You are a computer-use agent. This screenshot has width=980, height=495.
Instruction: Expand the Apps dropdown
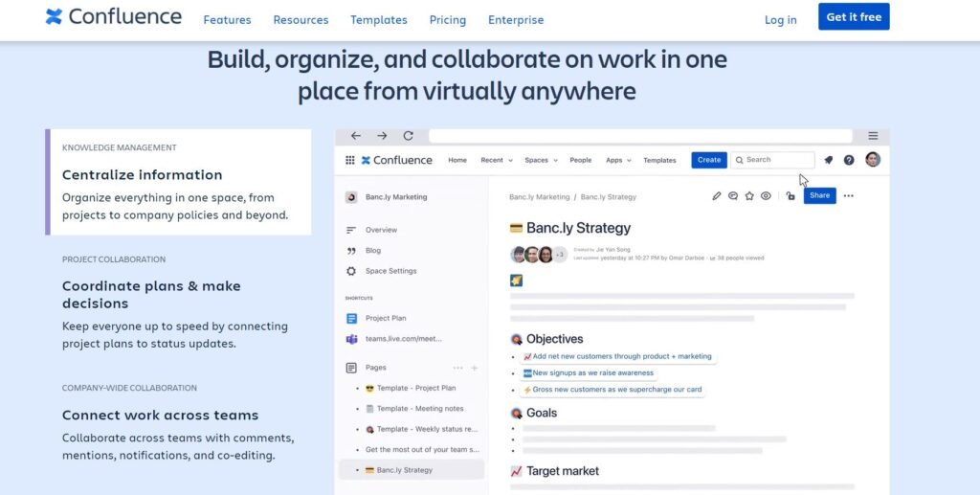click(x=619, y=160)
